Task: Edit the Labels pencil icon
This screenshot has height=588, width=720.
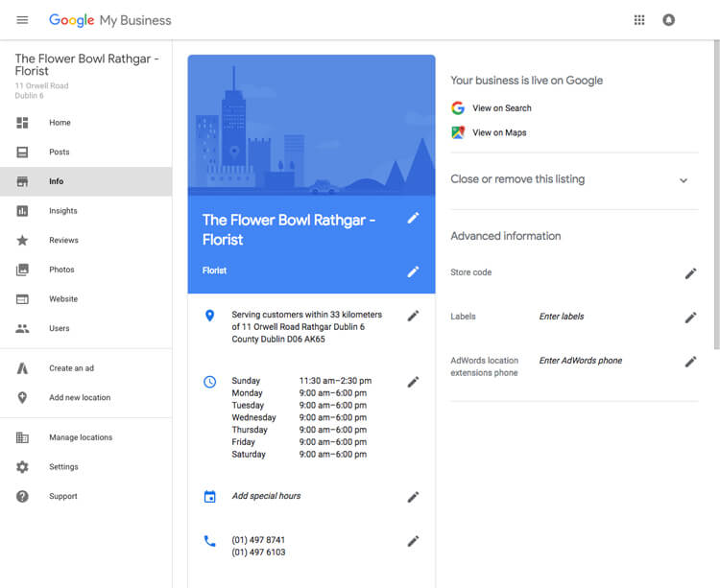Action: click(x=690, y=318)
